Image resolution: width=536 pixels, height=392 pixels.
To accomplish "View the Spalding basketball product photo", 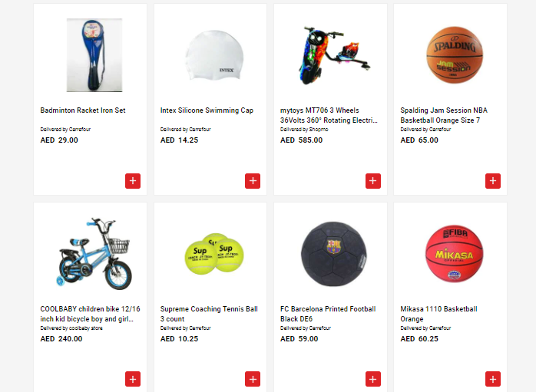I will point(455,55).
